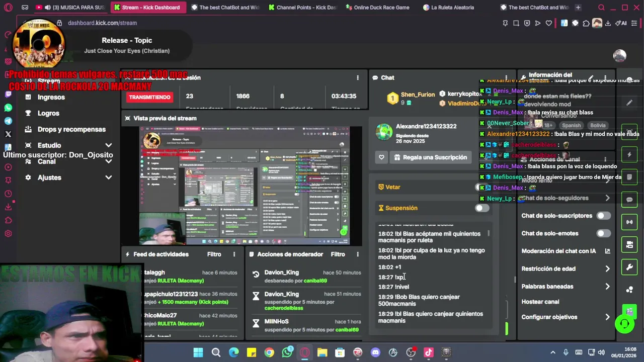The height and width of the screenshot is (362, 644).
Task: Click the lightning bolt icon in right rail
Action: tap(629, 155)
